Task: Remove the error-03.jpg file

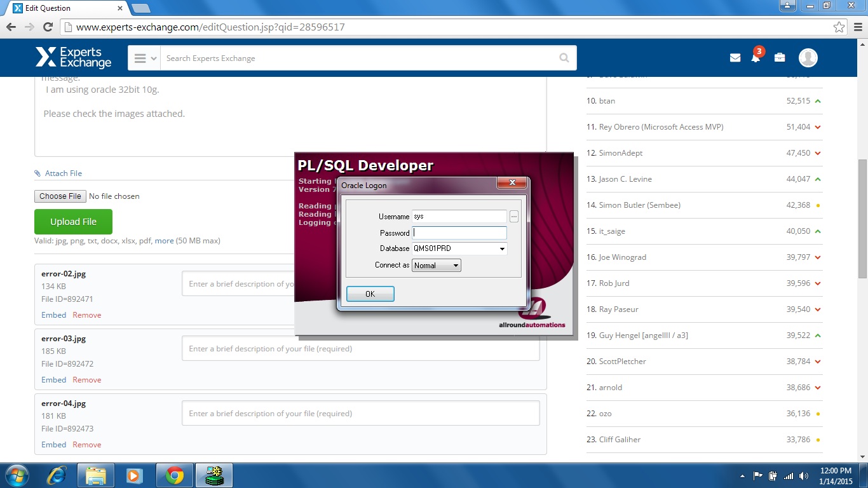Action: click(x=86, y=380)
